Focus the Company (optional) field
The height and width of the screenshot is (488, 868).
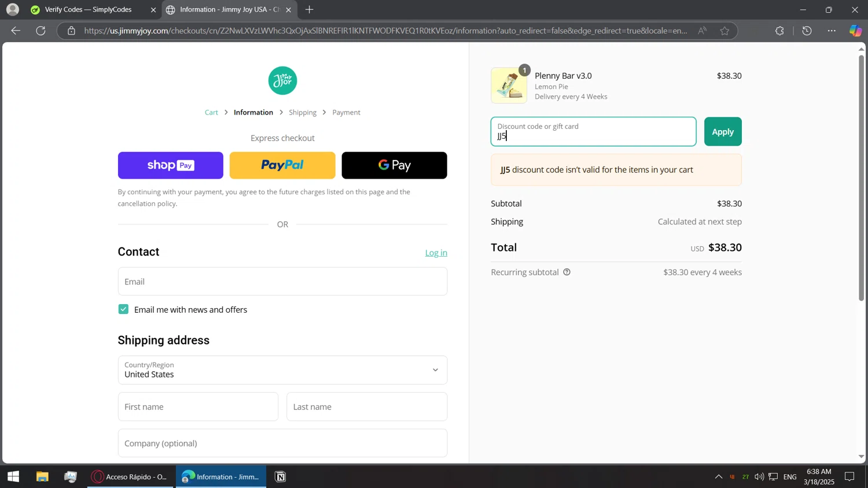pos(282,443)
